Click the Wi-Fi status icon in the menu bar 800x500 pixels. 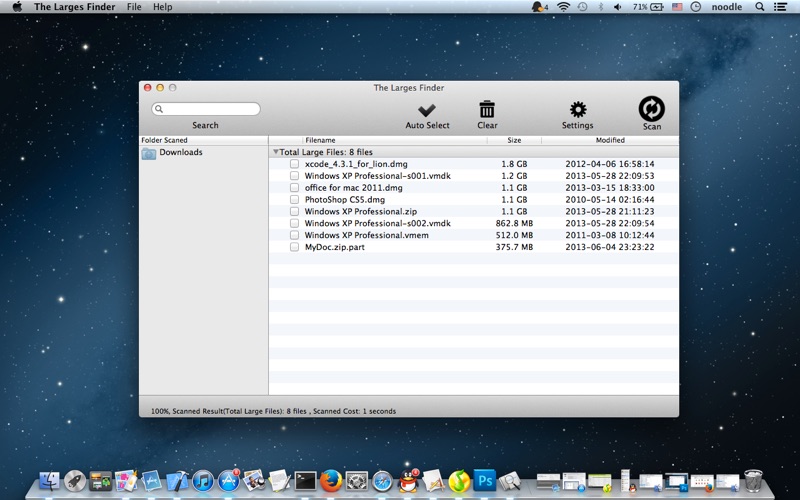[563, 7]
